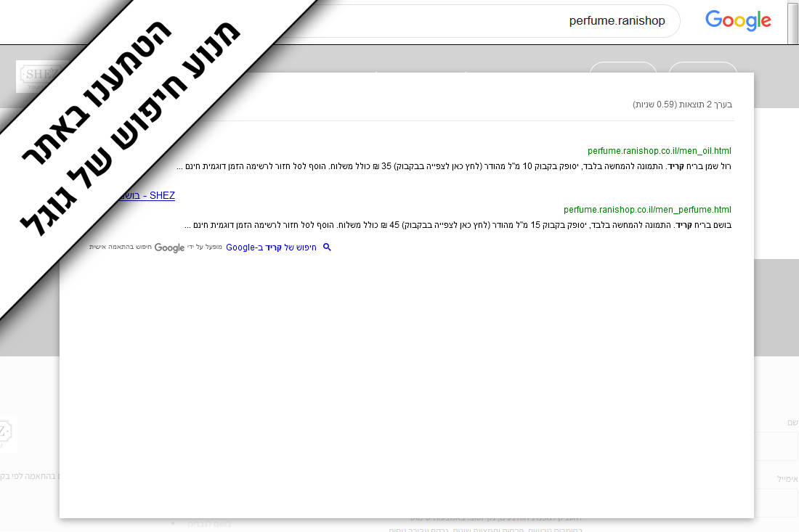
Task: Click the Google logo in the header
Action: coord(737,21)
